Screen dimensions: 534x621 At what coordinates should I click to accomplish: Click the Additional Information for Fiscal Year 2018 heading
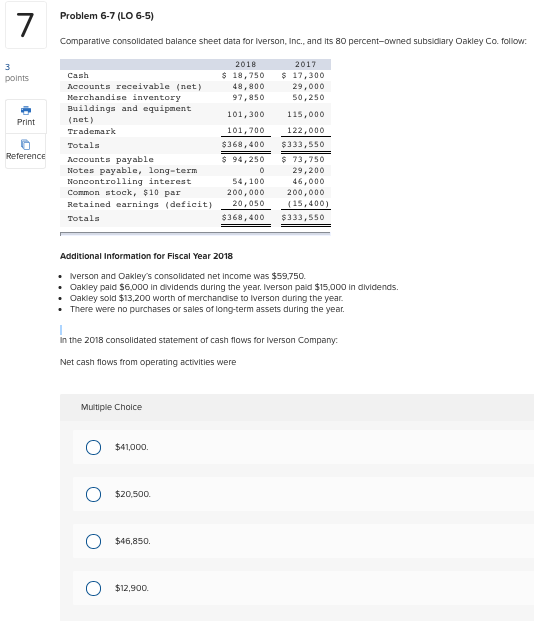pos(146,256)
